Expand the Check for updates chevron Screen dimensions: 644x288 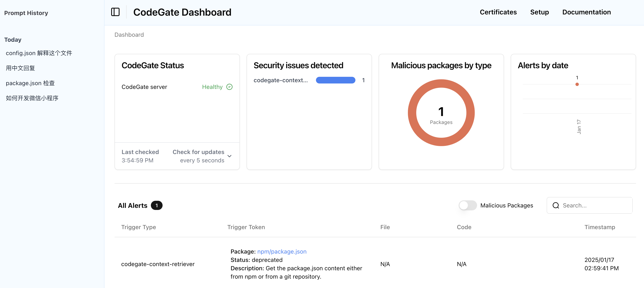click(229, 156)
